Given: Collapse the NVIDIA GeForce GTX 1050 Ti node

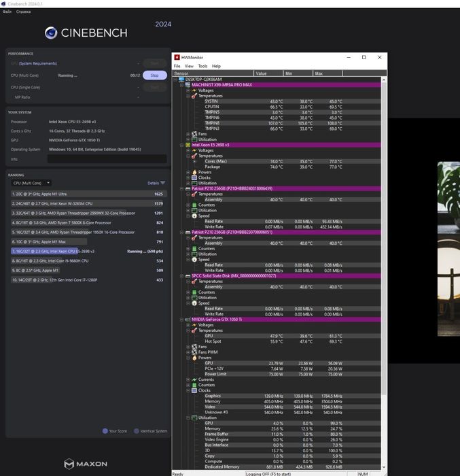Looking at the screenshot, I should click(181, 320).
